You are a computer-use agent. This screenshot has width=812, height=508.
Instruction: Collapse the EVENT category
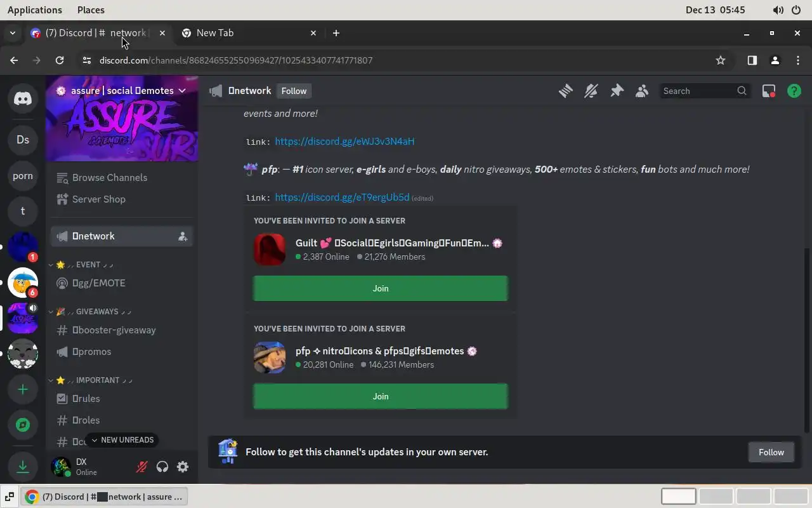tap(81, 265)
